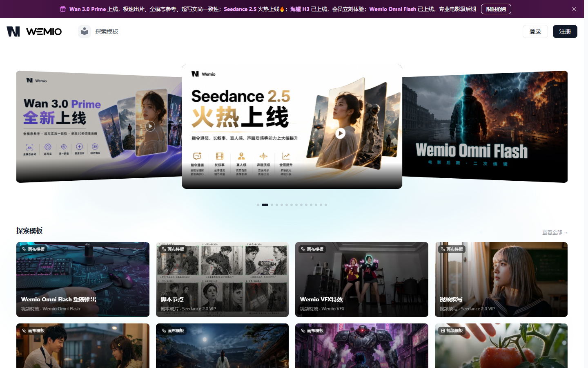
Task: Click the 全模态参考 icon on Wan slide
Action: click(29, 147)
